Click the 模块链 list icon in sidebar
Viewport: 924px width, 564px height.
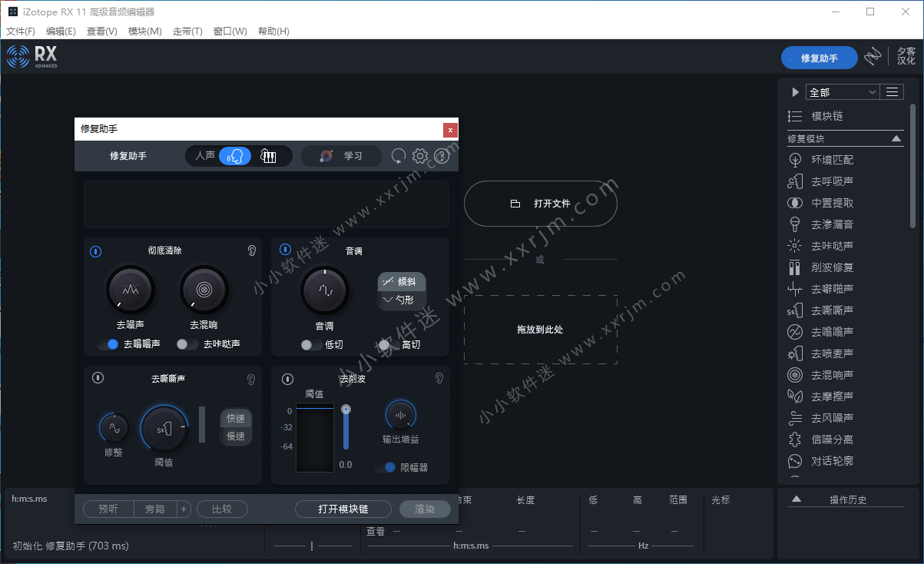click(795, 116)
